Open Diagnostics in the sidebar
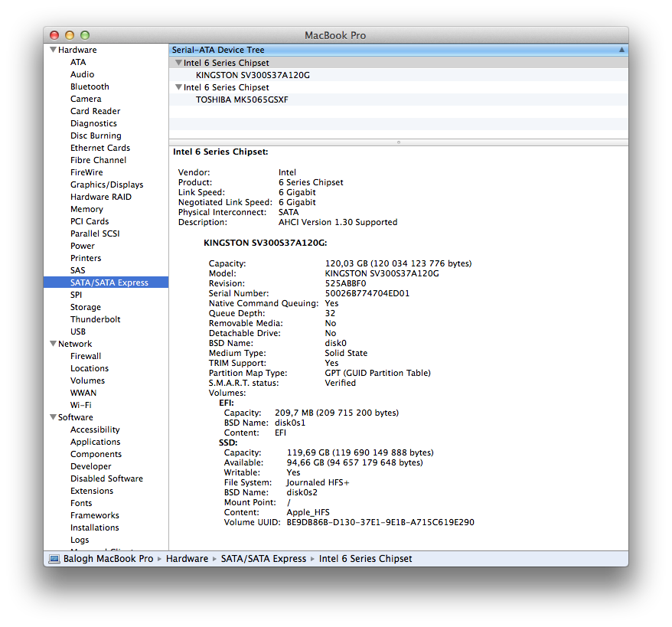 pyautogui.click(x=93, y=123)
